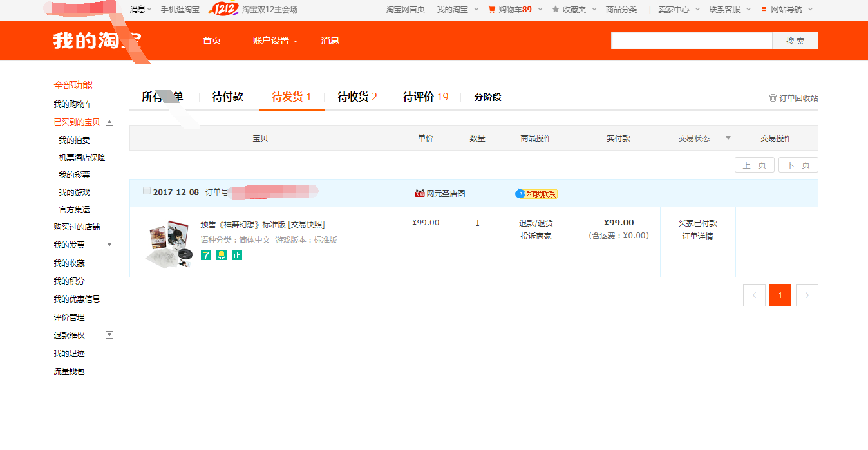Open 流量钱包 in sidebar
The width and height of the screenshot is (868, 450).
click(x=69, y=371)
